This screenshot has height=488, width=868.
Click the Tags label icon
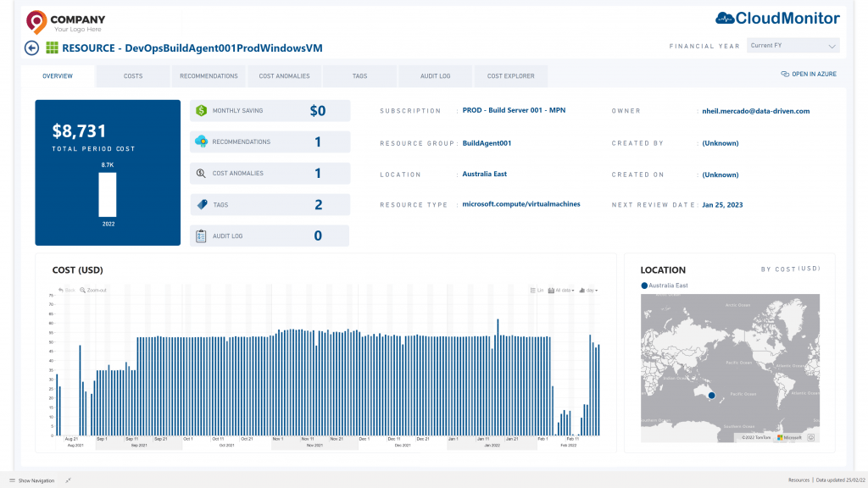tap(202, 205)
